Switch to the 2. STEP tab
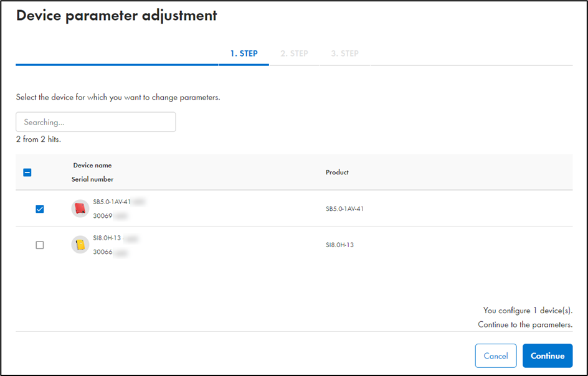Image resolution: width=588 pixels, height=376 pixels. 293,54
